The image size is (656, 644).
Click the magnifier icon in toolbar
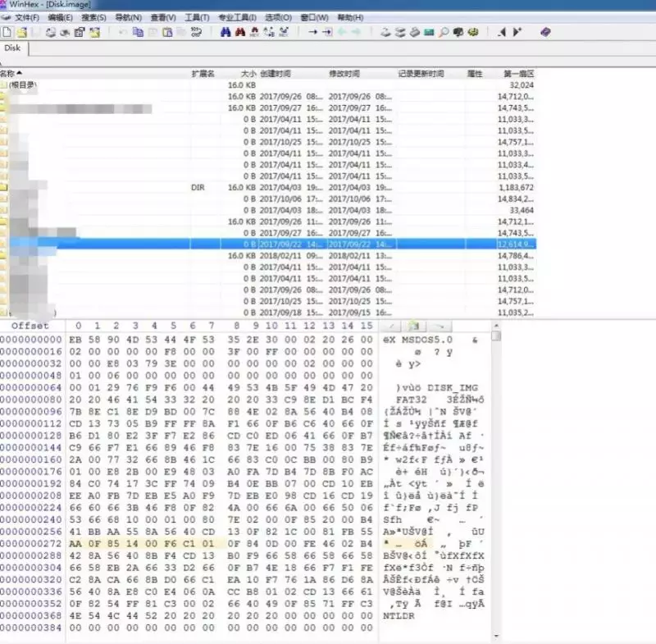(444, 32)
